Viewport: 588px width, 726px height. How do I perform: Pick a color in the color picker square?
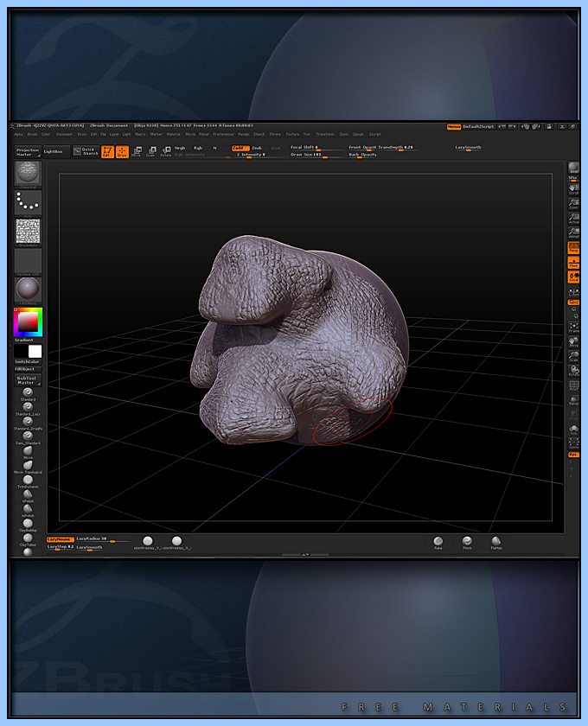(28, 322)
